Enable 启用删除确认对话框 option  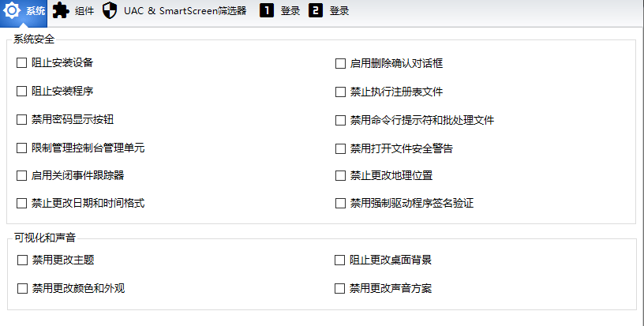point(341,63)
